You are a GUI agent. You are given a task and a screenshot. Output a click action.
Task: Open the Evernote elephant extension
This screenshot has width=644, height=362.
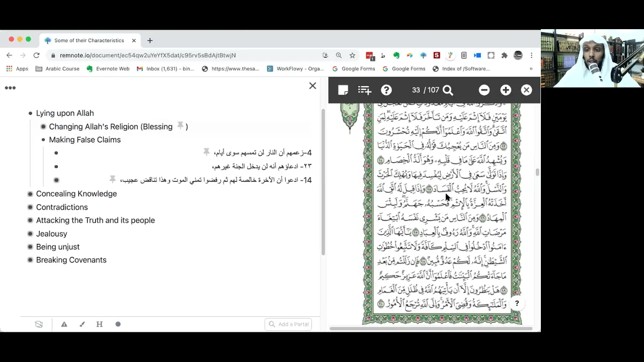pos(396,55)
